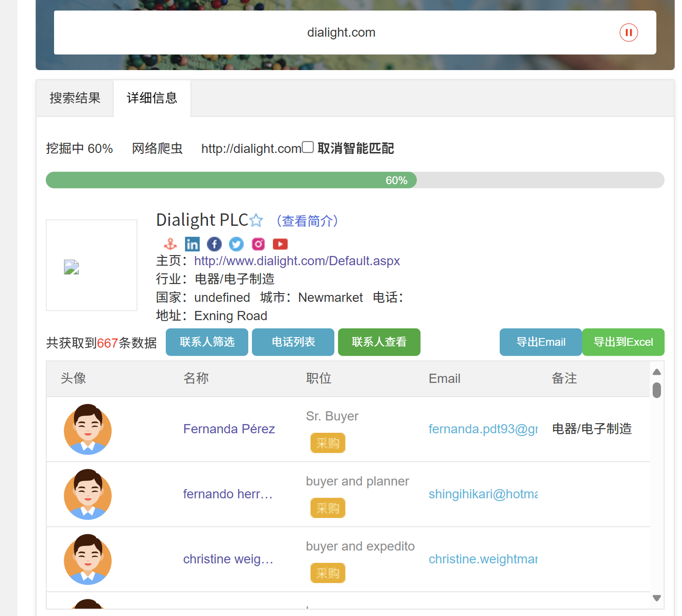Click the 667 record count
The image size is (682, 616).
[x=108, y=343]
